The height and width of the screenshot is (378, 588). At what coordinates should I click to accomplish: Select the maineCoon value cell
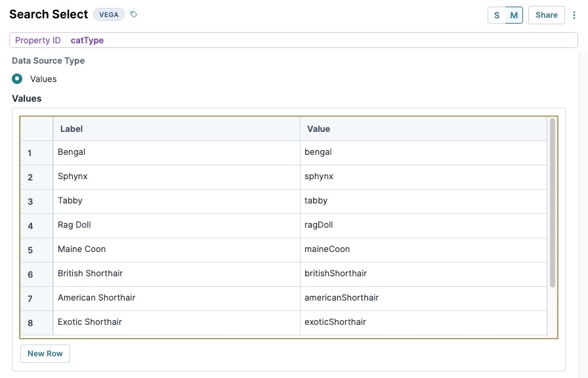pyautogui.click(x=423, y=250)
